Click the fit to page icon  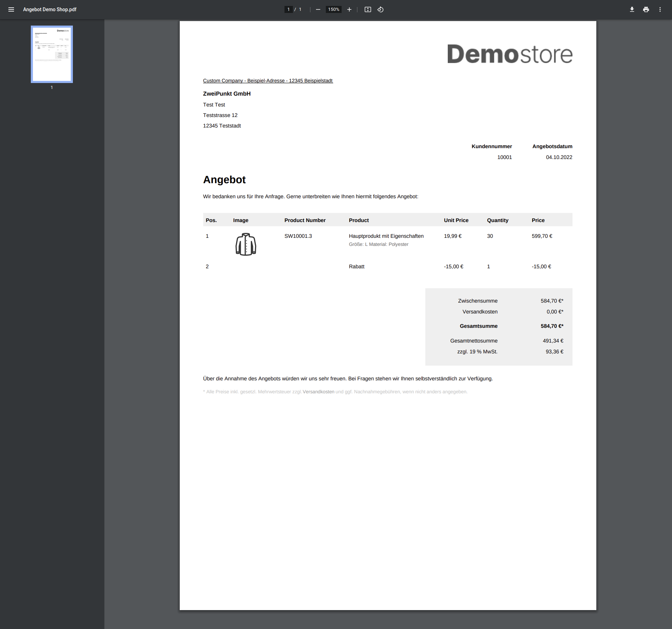(368, 9)
